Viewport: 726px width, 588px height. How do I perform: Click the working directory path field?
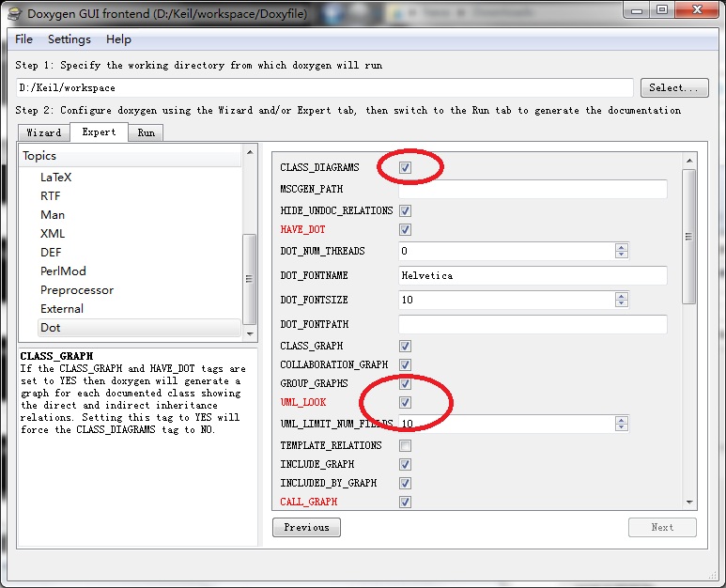pyautogui.click(x=325, y=87)
